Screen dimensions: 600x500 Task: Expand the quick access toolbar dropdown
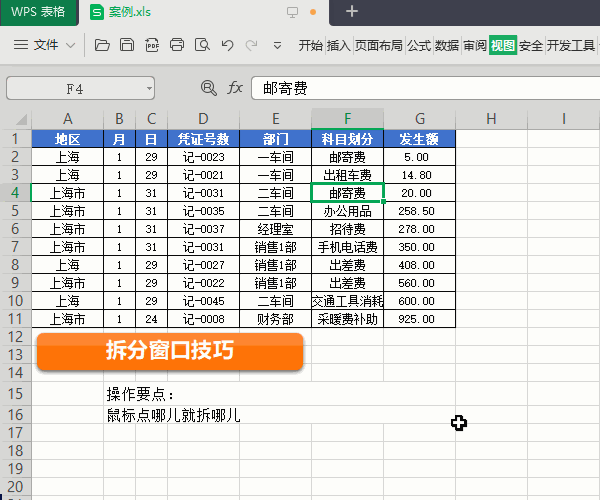click(277, 45)
